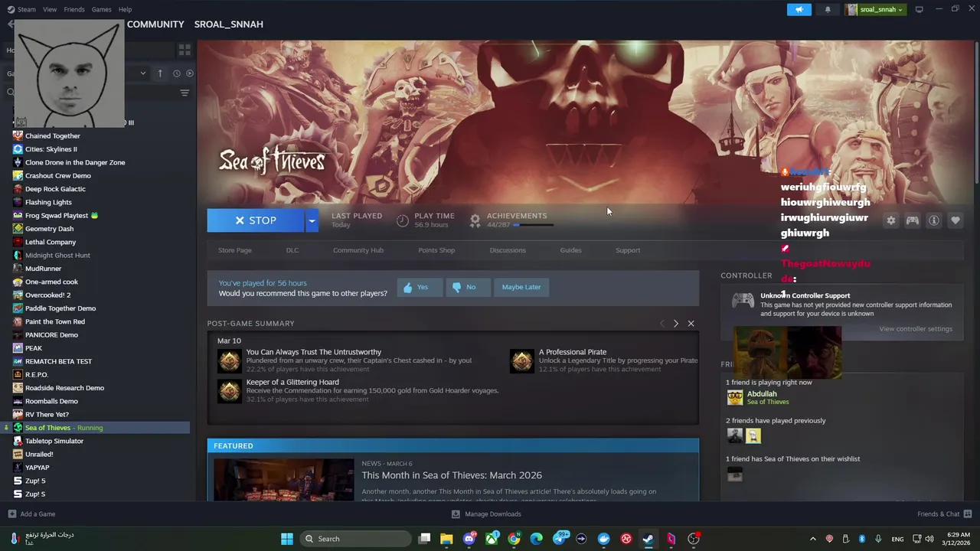Open the Help menu
Viewport: 980px width, 551px height.
[x=125, y=9]
